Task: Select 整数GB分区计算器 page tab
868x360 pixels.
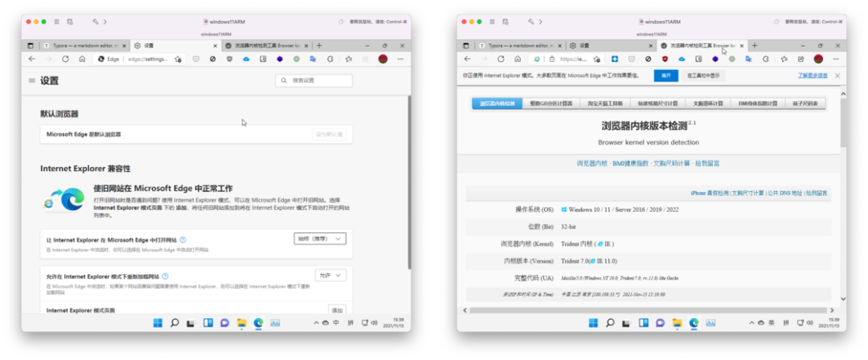Action: pos(551,104)
